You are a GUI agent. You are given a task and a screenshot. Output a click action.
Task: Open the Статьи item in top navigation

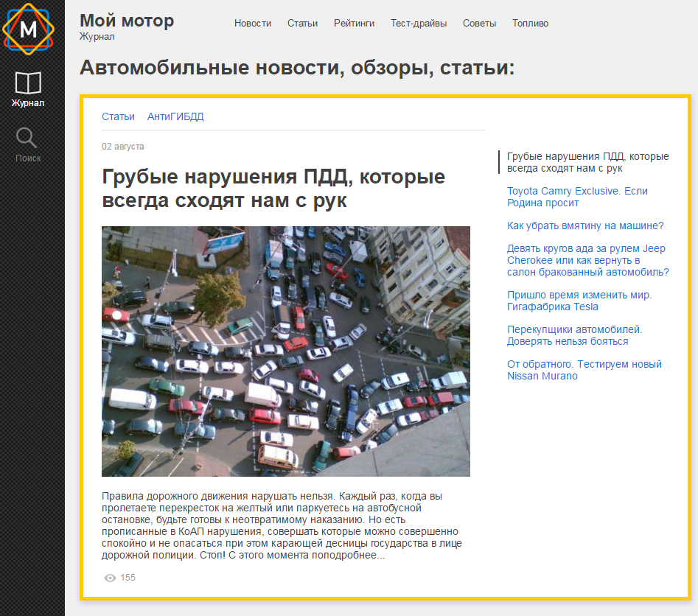(302, 23)
